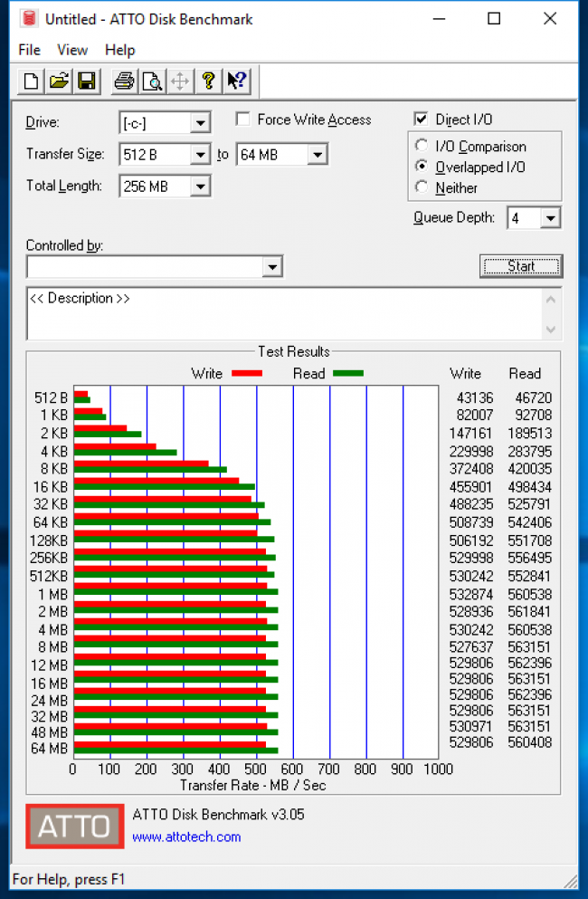
Task: Click the Open file toolbar icon
Action: click(x=59, y=81)
